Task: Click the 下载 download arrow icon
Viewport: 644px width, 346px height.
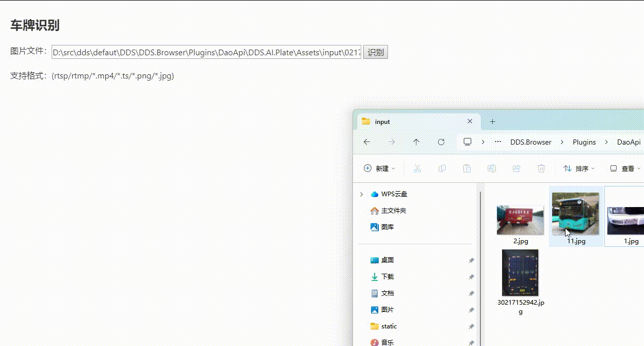Action: pos(375,277)
